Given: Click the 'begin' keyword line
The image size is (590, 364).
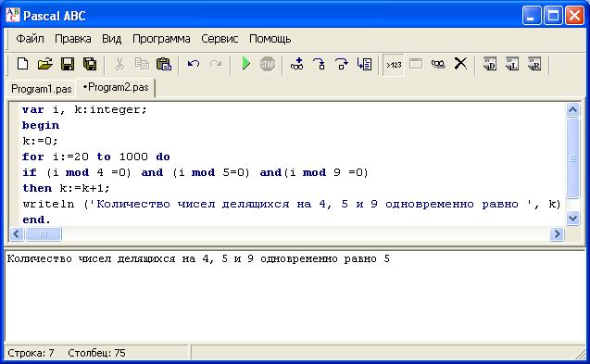Looking at the screenshot, I should pyautogui.click(x=41, y=125).
